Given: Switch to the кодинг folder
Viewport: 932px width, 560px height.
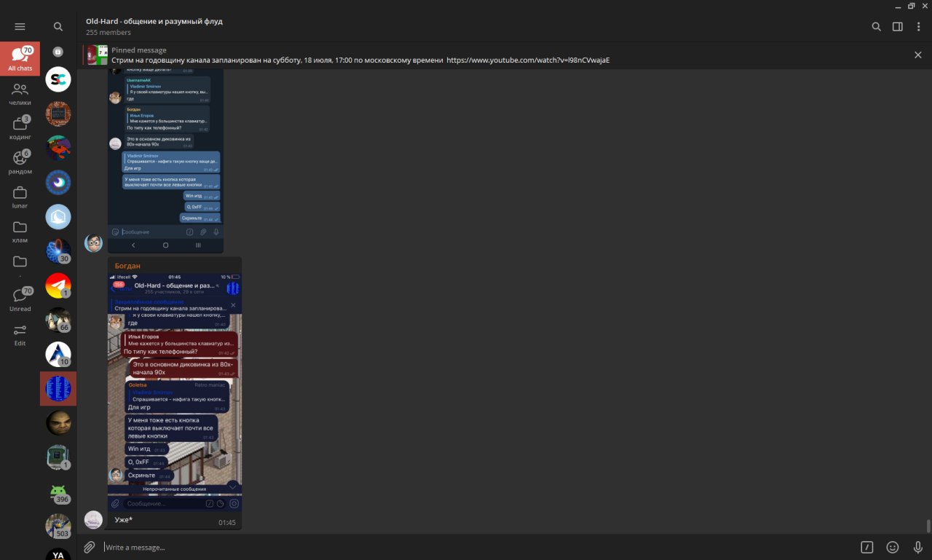Looking at the screenshot, I should pyautogui.click(x=20, y=127).
